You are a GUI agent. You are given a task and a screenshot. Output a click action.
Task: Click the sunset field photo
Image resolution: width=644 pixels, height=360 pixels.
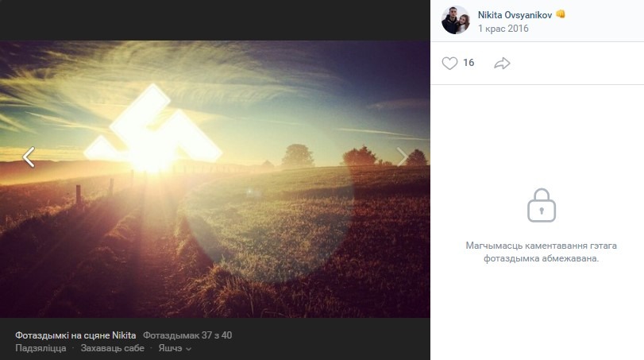point(214,223)
